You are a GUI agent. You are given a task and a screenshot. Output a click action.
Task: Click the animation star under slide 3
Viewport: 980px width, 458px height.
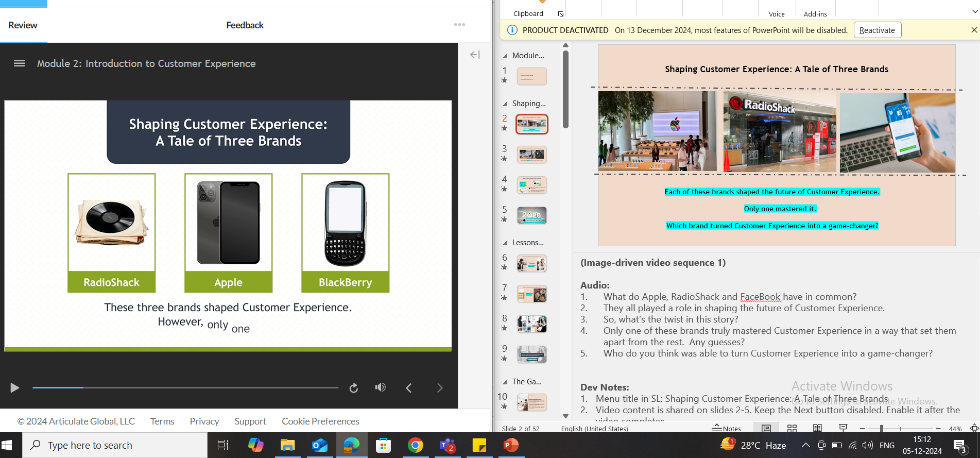click(x=504, y=159)
